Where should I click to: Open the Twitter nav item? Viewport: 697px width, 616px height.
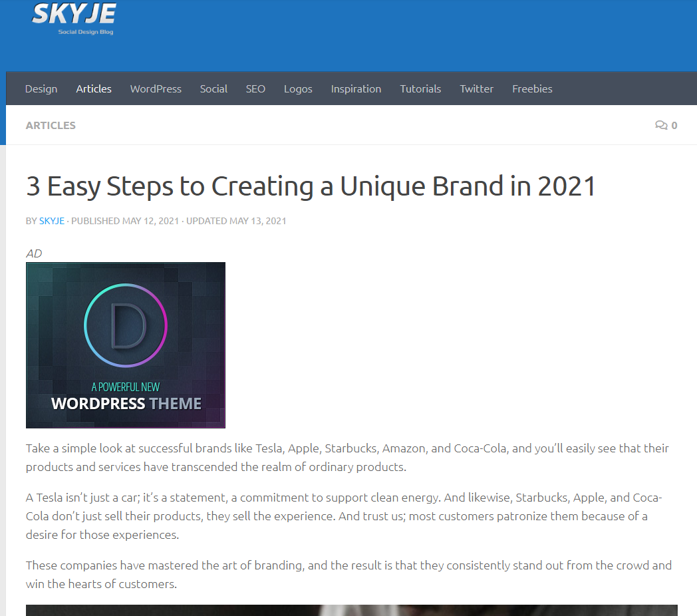(476, 88)
